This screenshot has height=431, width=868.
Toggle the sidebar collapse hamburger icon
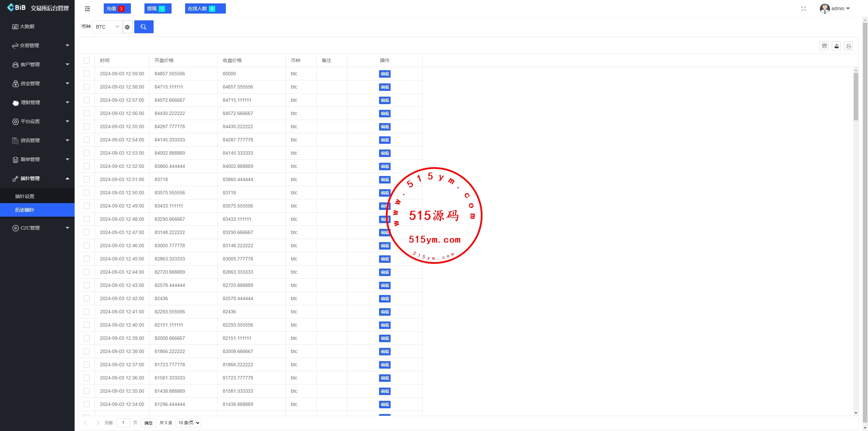(x=87, y=9)
